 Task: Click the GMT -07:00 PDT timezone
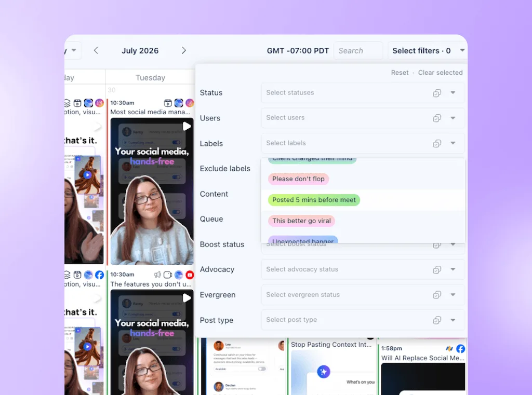pyautogui.click(x=298, y=51)
